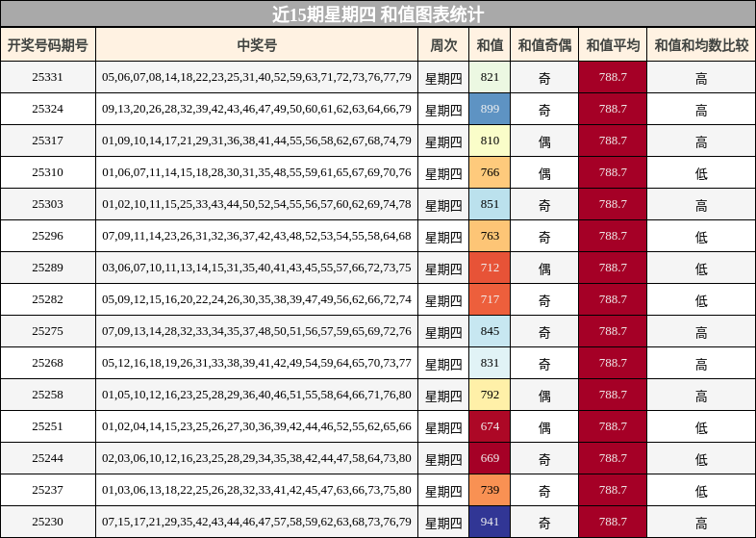Click winning numbers starting 01,03,06,13,18

(x=257, y=490)
